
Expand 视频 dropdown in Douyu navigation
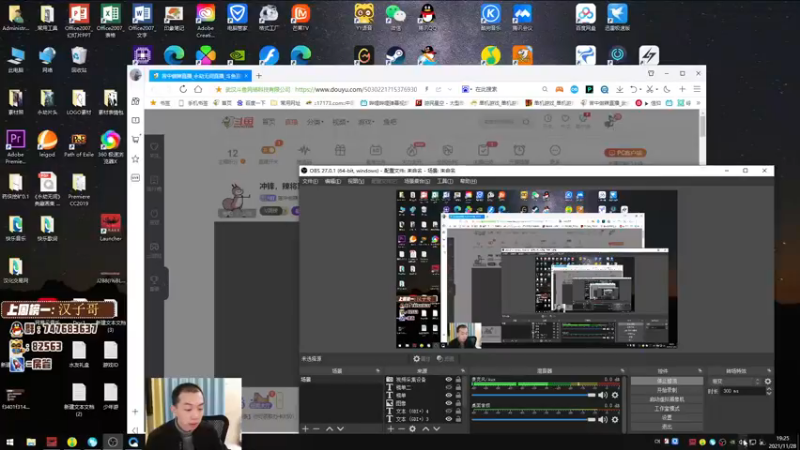pyautogui.click(x=340, y=122)
